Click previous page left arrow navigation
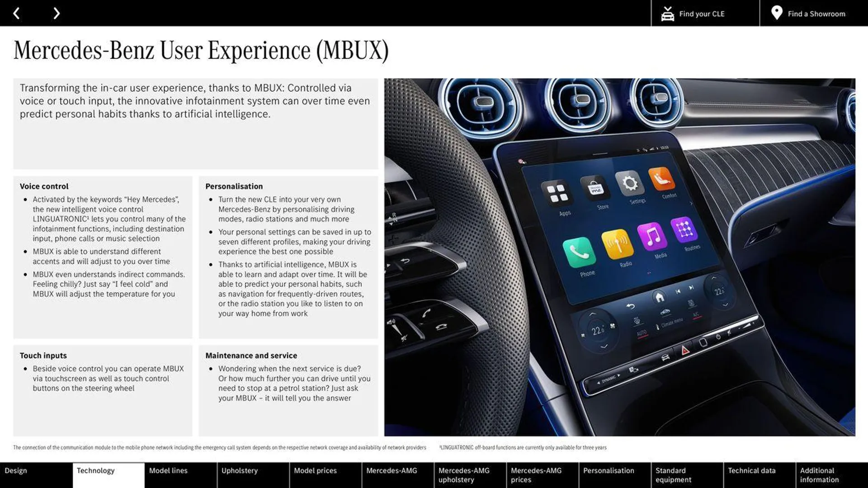Image resolution: width=868 pixels, height=488 pixels. (16, 13)
